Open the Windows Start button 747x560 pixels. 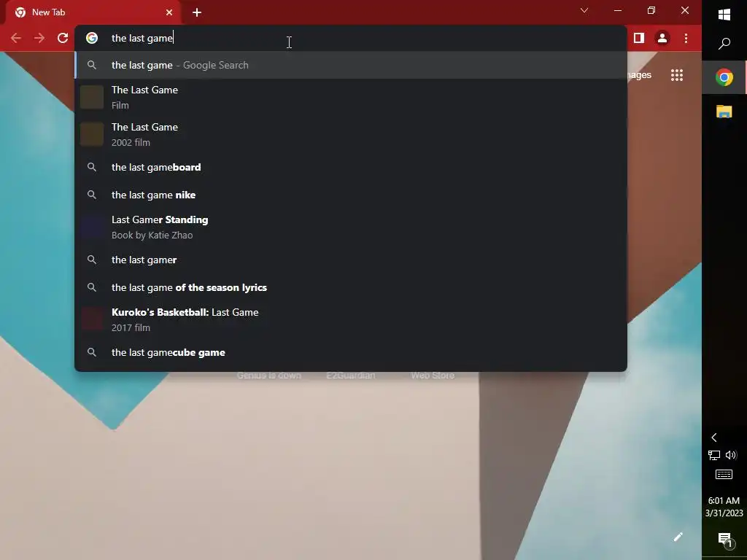tap(724, 15)
